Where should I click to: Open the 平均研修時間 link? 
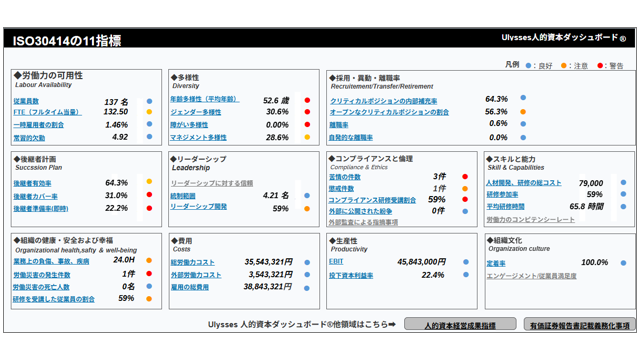[x=505, y=207]
